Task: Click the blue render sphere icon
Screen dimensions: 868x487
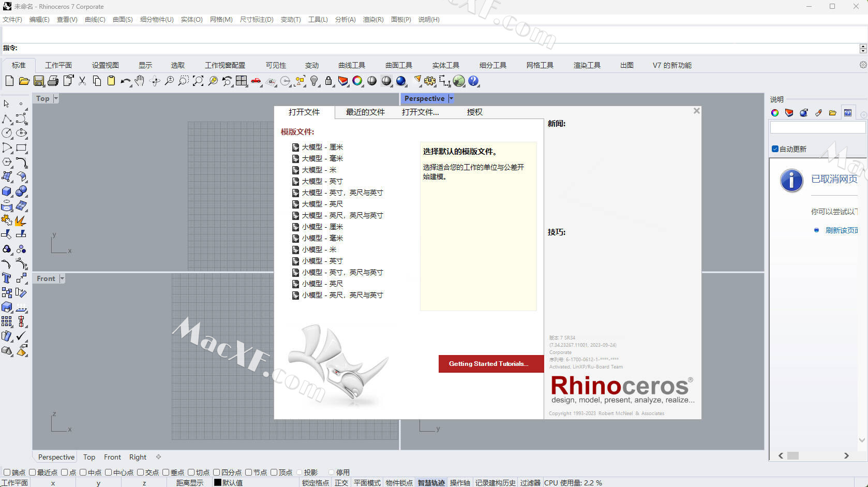Action: coord(401,81)
